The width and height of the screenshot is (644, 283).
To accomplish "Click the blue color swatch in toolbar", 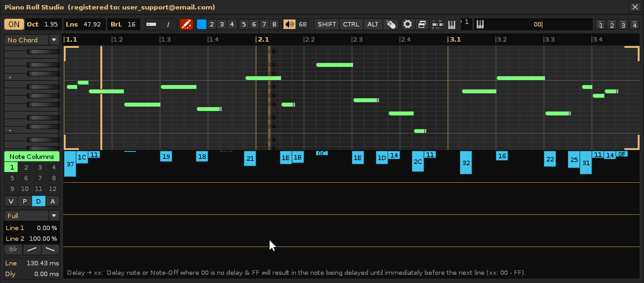I will click(201, 25).
